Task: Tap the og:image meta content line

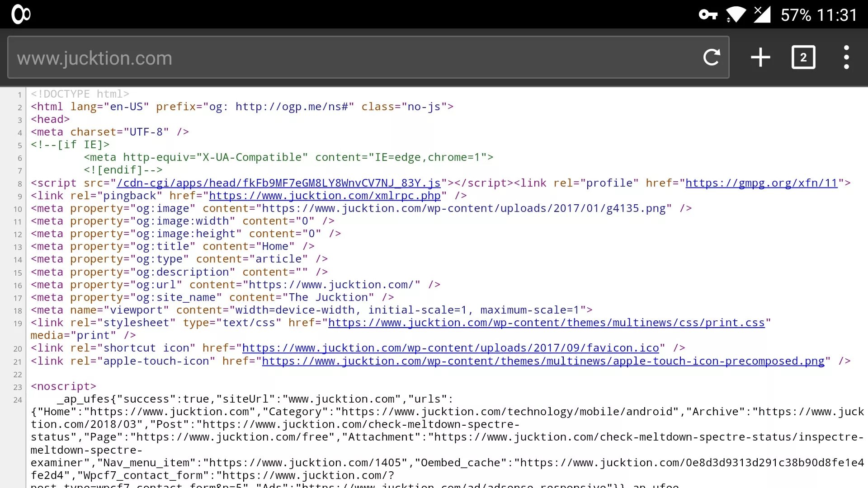Action: point(361,208)
